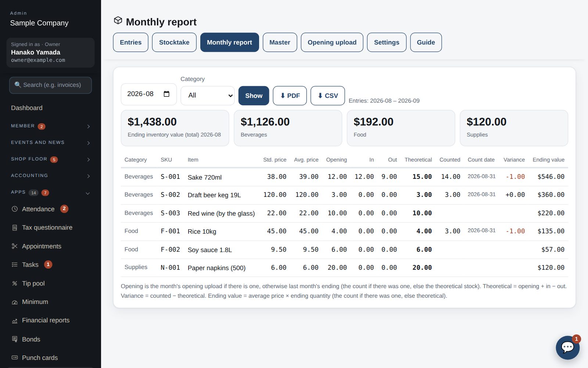
Task: Expand the Member sidebar section
Action: [x=50, y=126]
